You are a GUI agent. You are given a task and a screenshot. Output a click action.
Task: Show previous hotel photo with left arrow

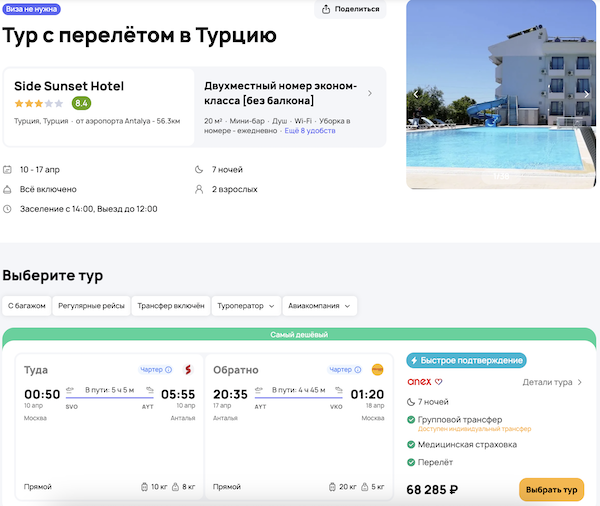[416, 94]
